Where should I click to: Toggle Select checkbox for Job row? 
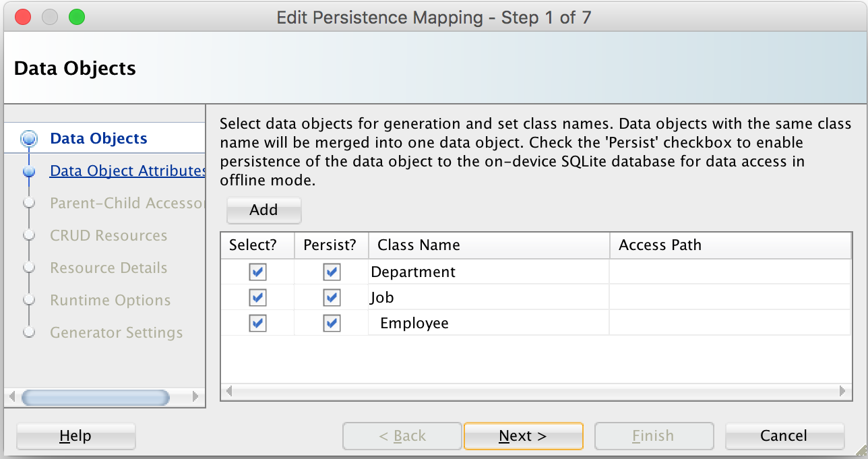(x=257, y=298)
